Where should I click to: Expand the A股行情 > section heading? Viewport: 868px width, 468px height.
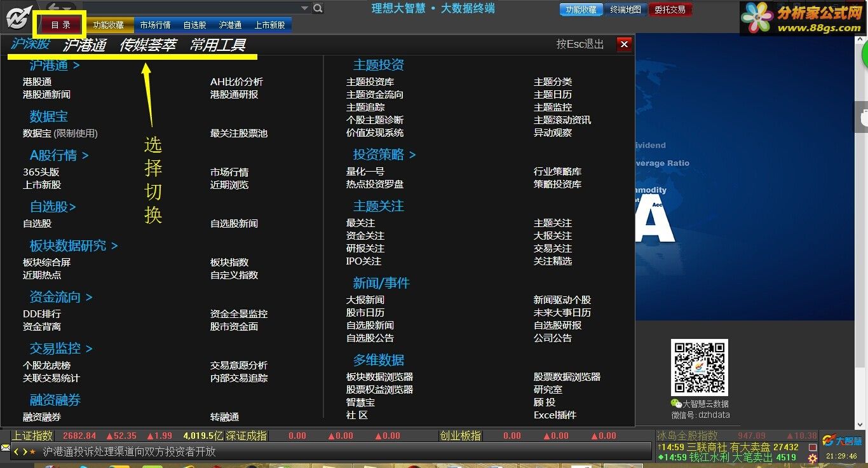59,155
